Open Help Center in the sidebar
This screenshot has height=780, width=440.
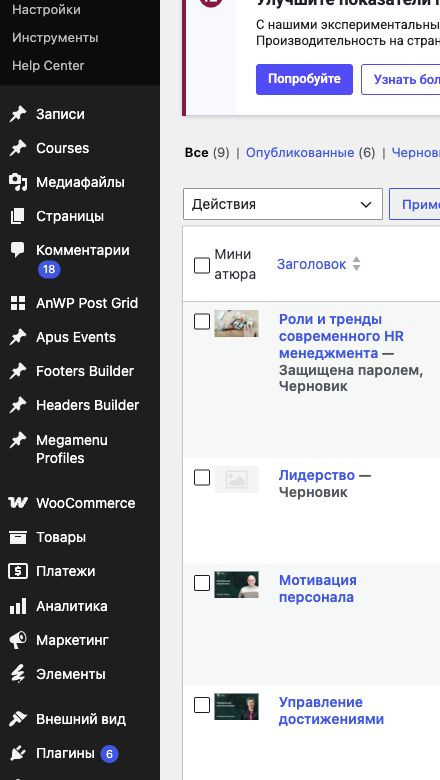[x=48, y=65]
